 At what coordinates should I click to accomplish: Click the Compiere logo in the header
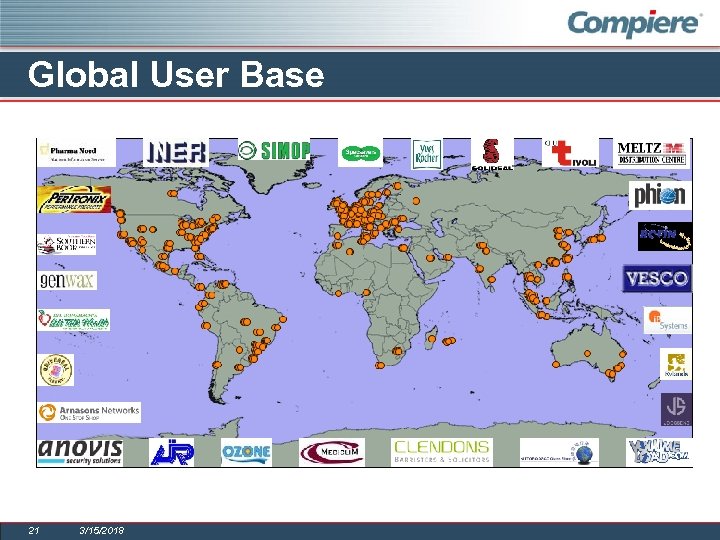coord(635,23)
